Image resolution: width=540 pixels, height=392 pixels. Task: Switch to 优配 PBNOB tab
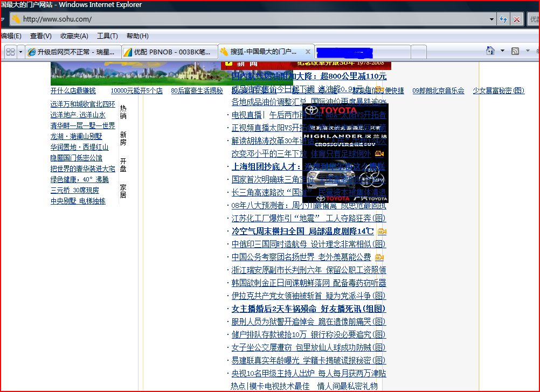pyautogui.click(x=169, y=52)
